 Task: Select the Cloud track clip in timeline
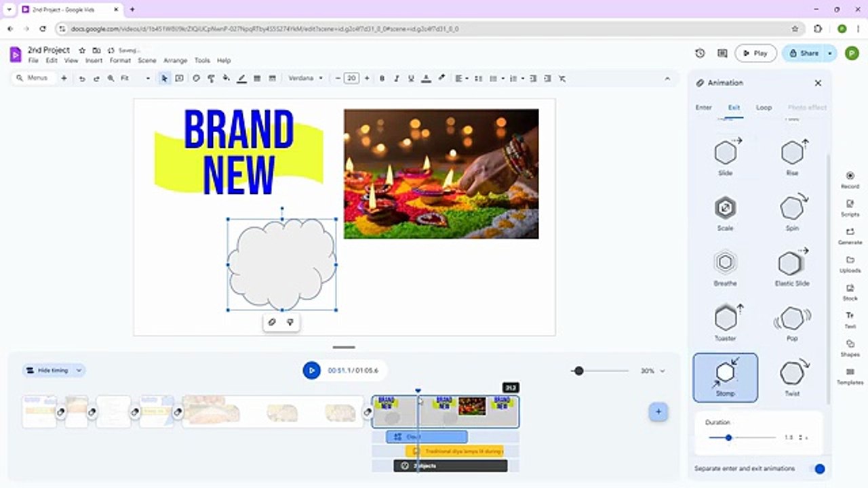(427, 436)
